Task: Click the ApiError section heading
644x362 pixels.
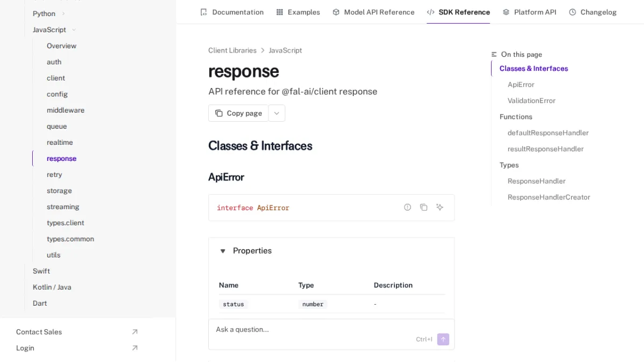Action: coord(226,177)
